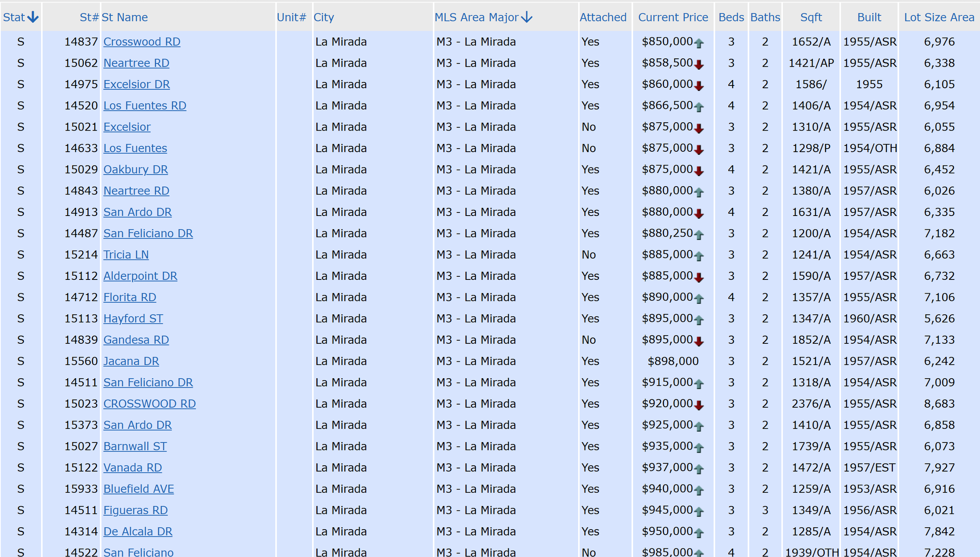Open the Bluefield AVE listing link
Image resolution: width=980 pixels, height=557 pixels.
[x=138, y=489]
